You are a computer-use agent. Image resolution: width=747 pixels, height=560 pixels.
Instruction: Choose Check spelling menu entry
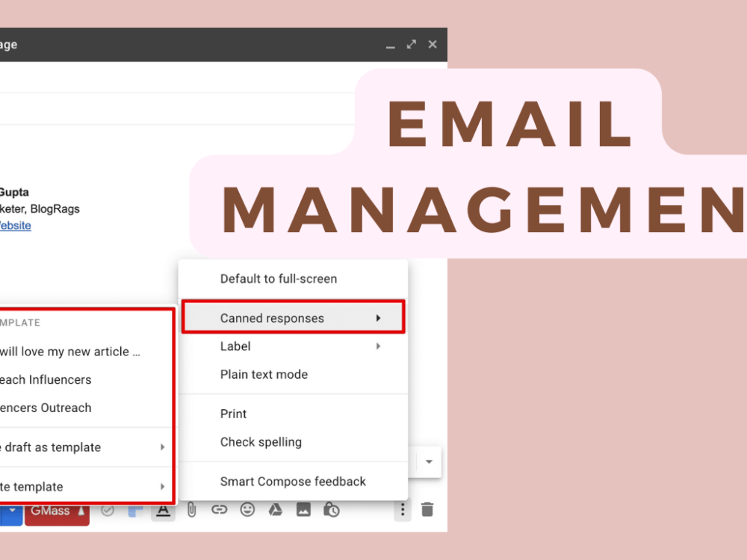[x=294, y=442]
